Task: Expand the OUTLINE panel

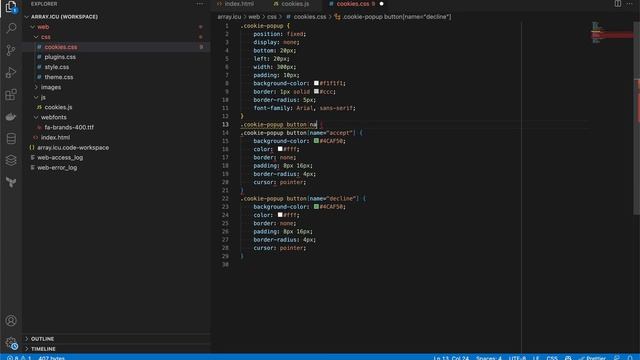Action: [27, 339]
